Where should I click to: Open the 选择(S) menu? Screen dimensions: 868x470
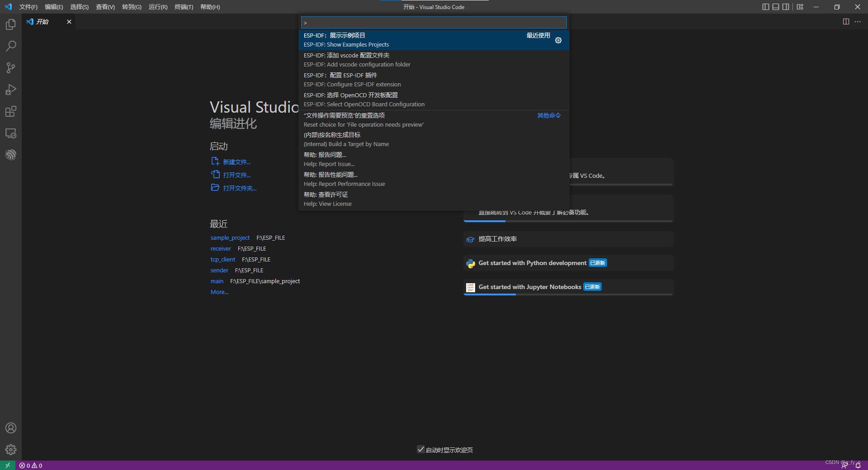coord(79,7)
